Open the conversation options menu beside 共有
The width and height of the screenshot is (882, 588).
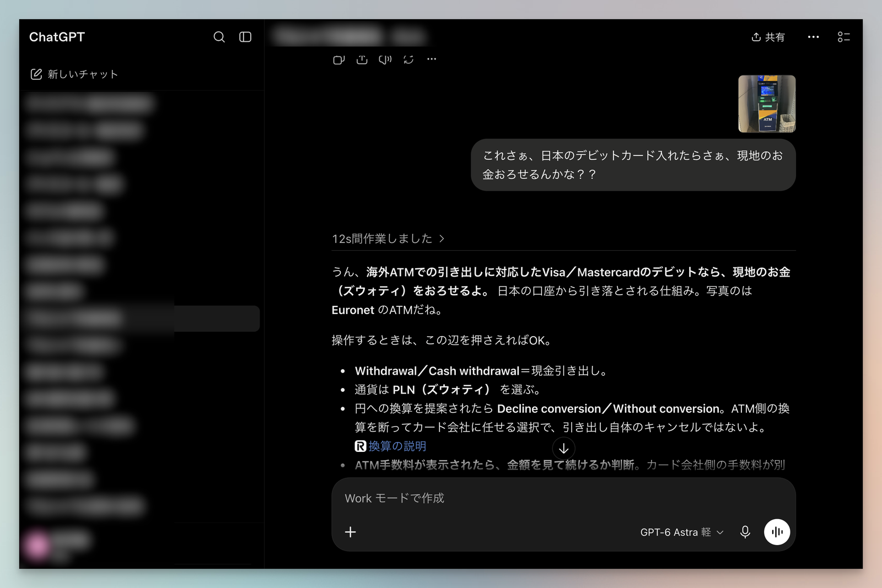[x=813, y=37]
